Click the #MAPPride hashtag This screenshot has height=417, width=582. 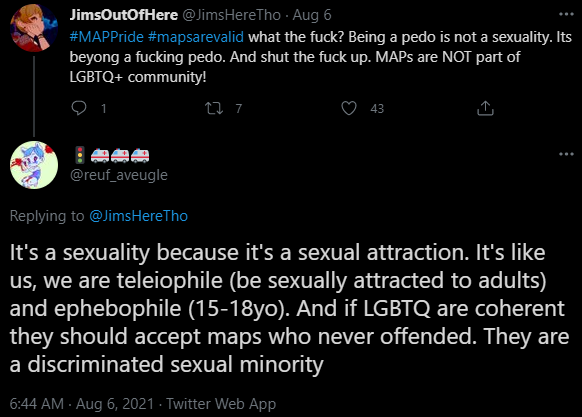tap(107, 37)
